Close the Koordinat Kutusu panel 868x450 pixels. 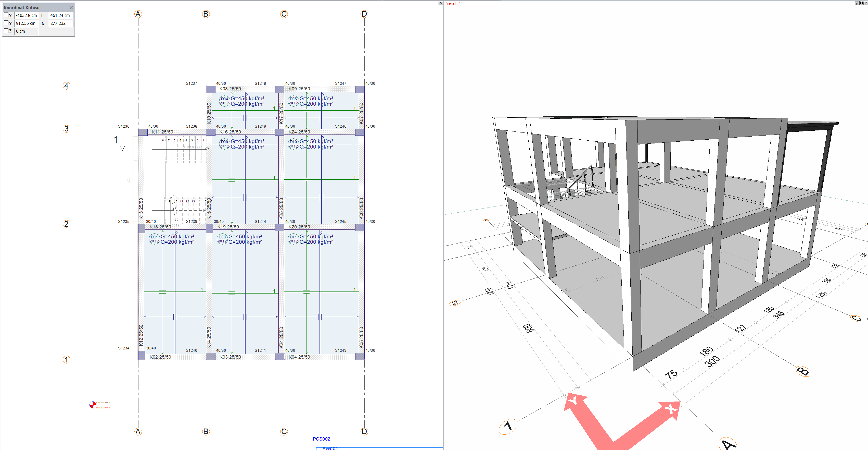(x=71, y=7)
